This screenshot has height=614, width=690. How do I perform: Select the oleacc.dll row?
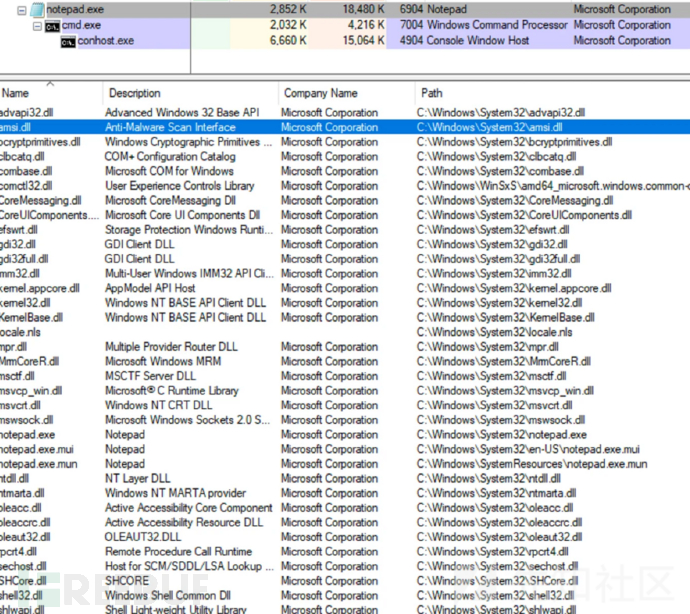(345, 507)
